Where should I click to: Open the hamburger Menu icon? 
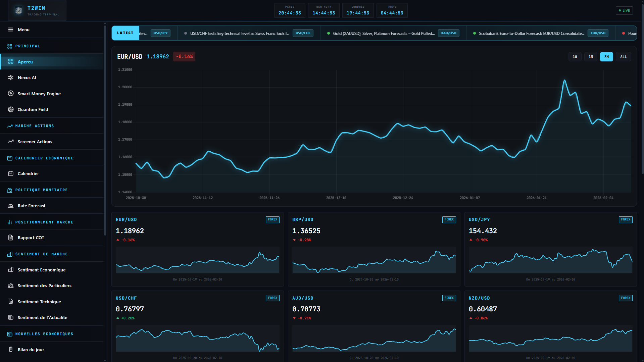click(x=11, y=30)
